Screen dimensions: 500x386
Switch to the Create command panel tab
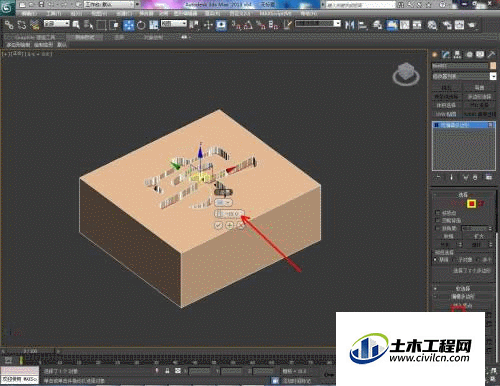click(x=435, y=55)
